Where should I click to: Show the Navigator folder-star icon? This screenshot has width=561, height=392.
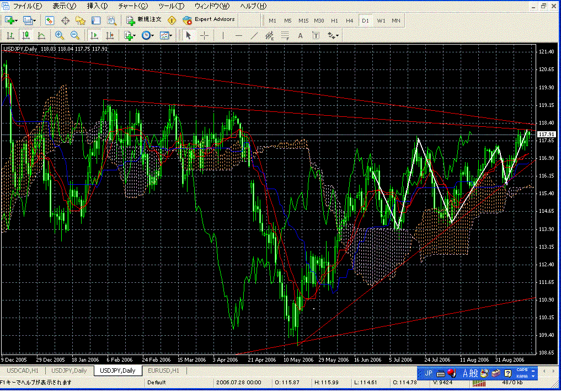pyautogui.click(x=81, y=20)
